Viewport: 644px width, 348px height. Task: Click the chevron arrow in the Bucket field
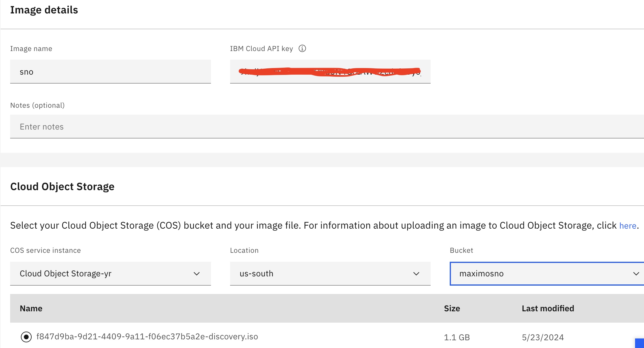(636, 274)
